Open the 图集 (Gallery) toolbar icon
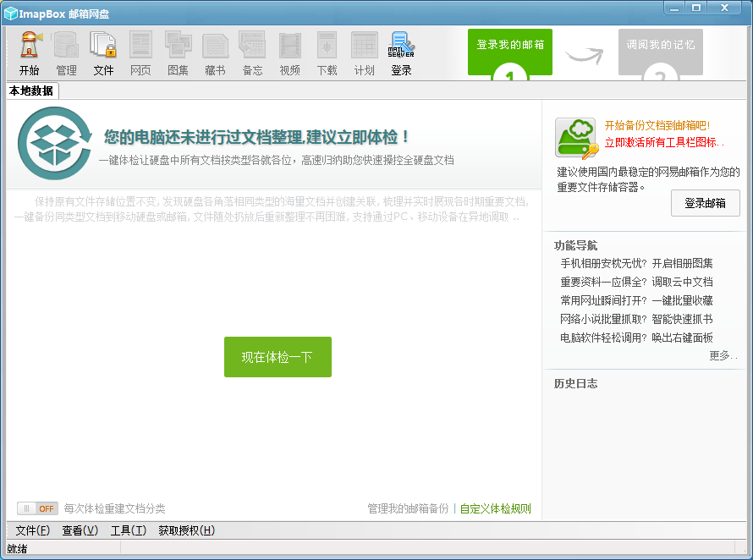 [x=178, y=52]
